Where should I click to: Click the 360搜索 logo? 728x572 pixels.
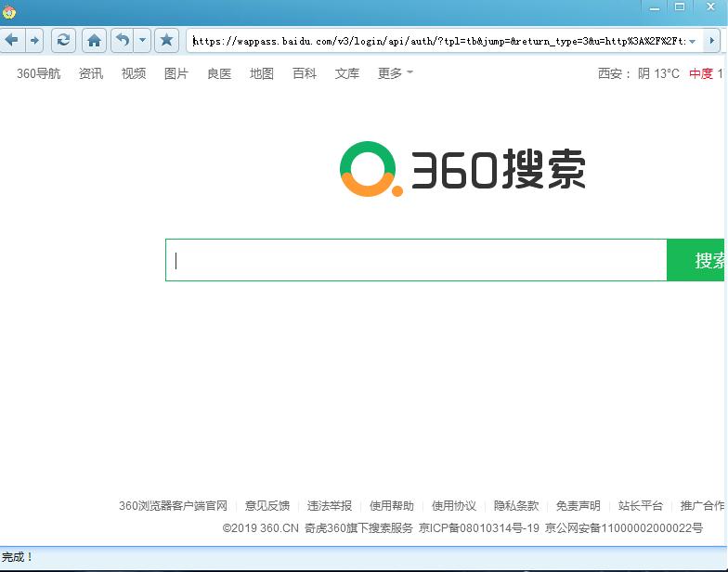[462, 169]
